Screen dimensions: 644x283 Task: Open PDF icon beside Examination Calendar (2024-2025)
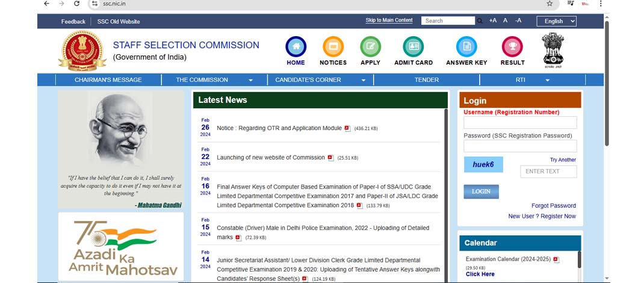(556, 260)
